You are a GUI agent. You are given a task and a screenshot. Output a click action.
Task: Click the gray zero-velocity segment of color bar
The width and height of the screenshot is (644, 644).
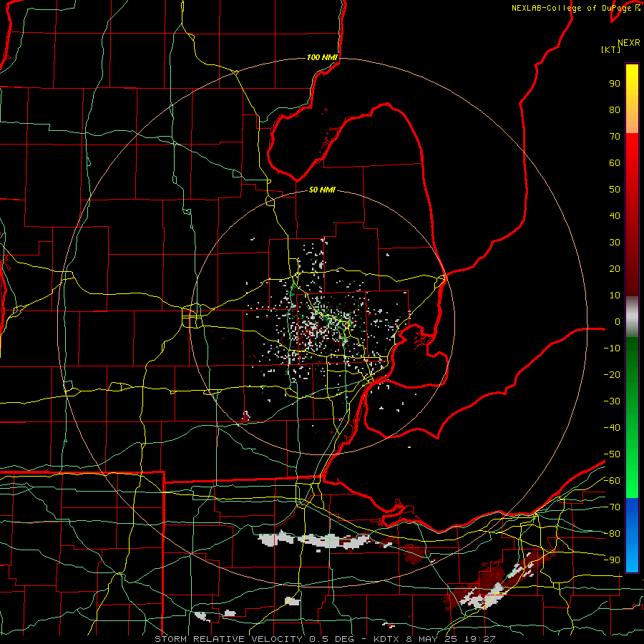point(632,317)
